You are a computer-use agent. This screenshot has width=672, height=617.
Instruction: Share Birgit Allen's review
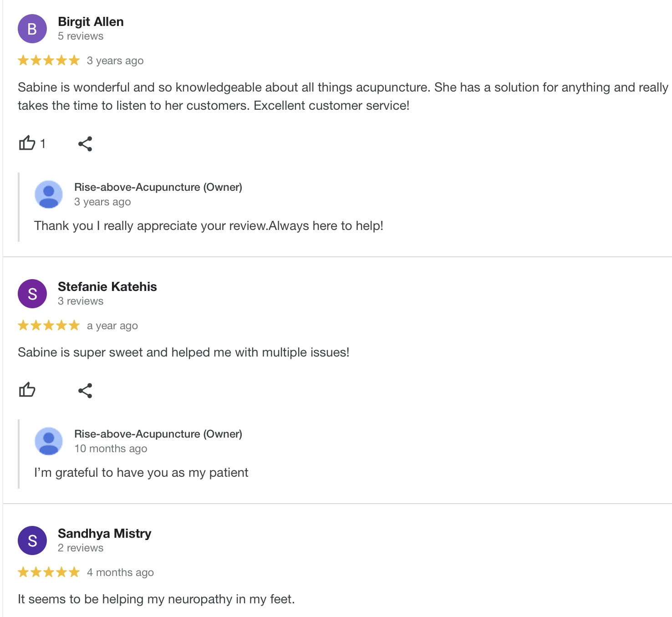85,144
